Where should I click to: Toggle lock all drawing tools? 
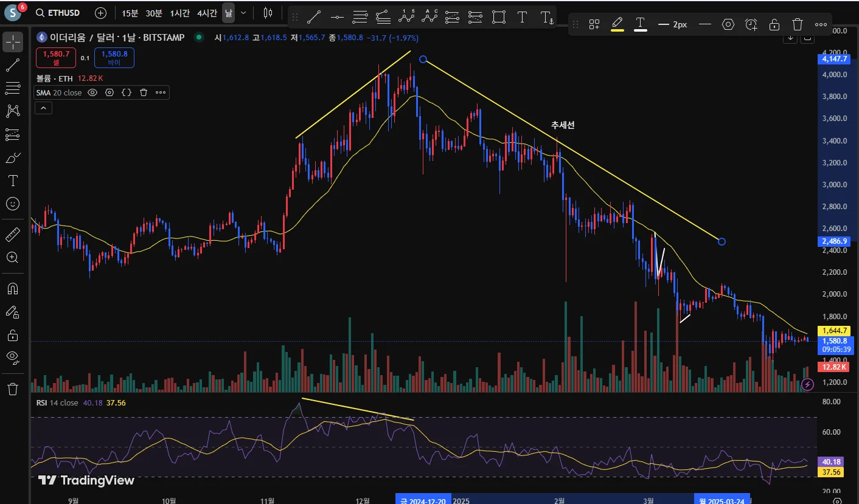[x=13, y=335]
